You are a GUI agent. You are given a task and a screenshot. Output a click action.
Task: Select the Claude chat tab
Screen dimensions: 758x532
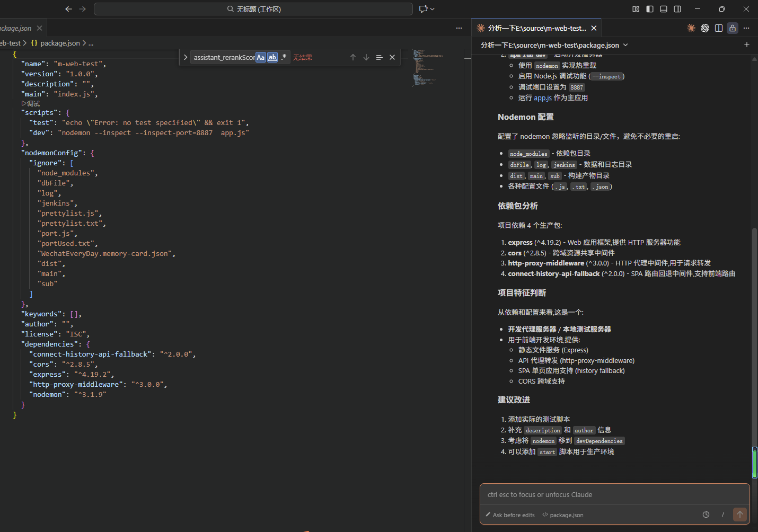point(535,28)
